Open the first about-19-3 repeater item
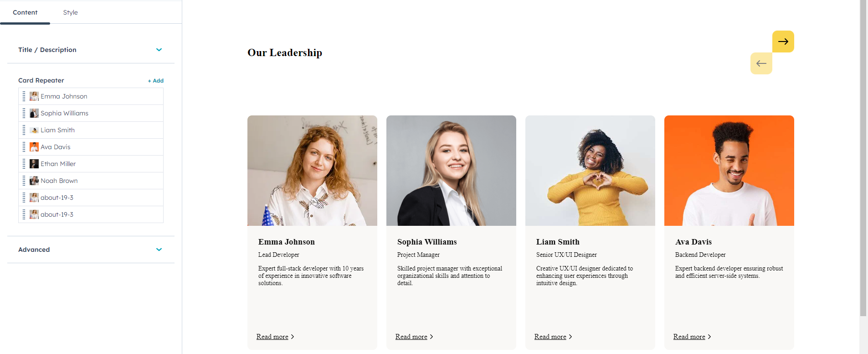The width and height of the screenshot is (868, 354). pyautogui.click(x=57, y=198)
